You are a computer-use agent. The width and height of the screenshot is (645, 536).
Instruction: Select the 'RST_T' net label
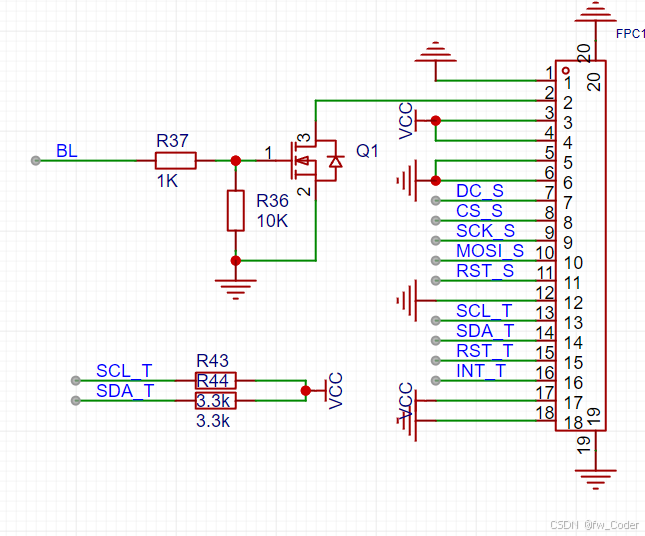tap(485, 351)
